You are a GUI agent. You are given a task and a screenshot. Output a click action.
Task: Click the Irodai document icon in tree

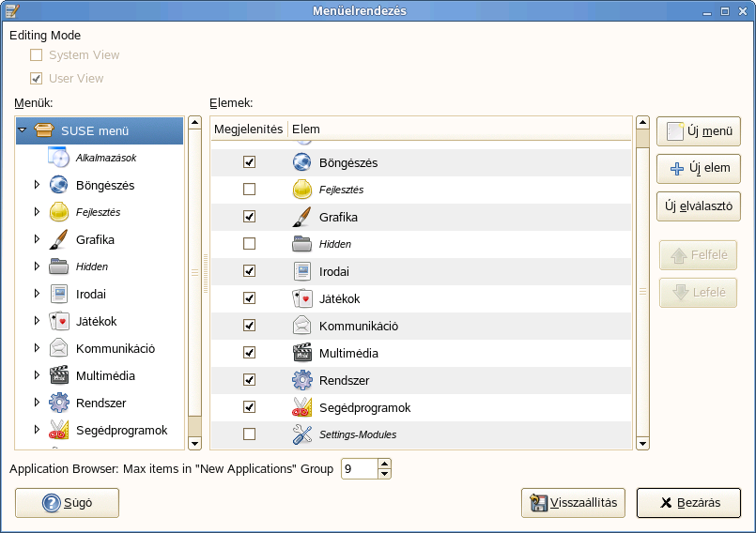pyautogui.click(x=59, y=294)
